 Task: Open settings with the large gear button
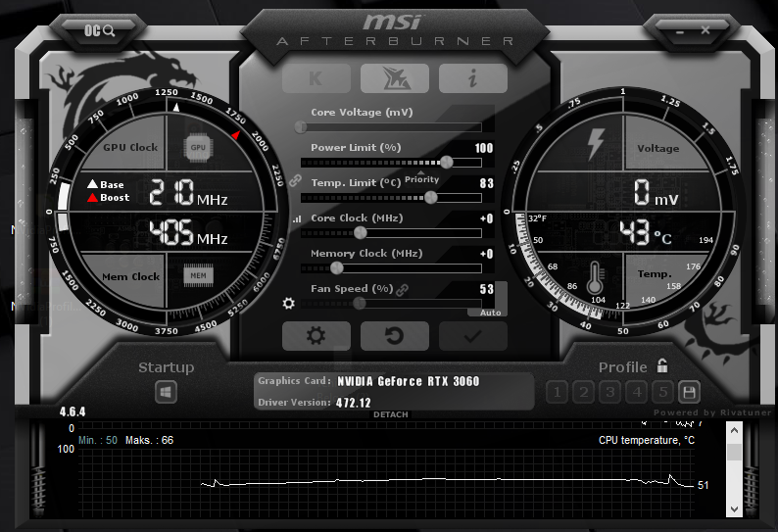[x=316, y=336]
